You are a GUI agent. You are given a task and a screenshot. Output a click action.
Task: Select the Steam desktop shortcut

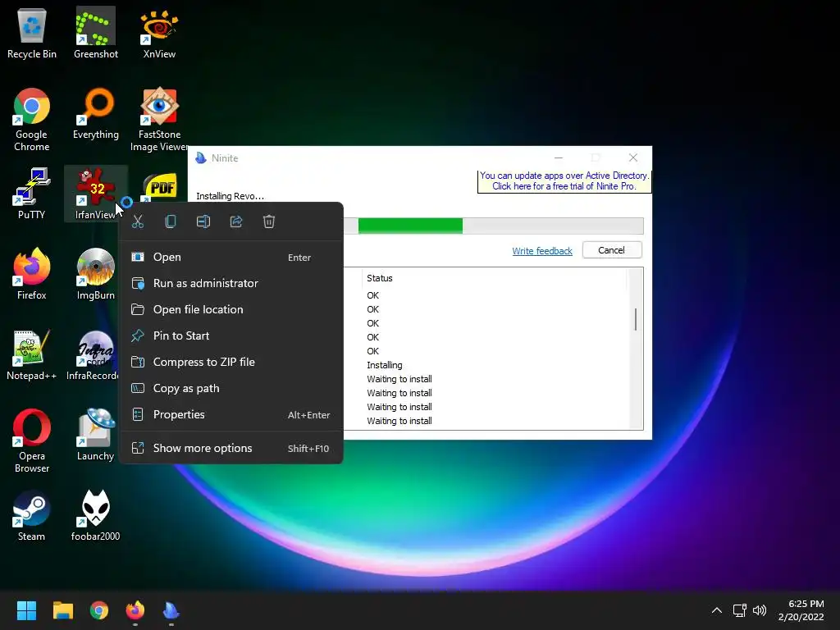[32, 515]
